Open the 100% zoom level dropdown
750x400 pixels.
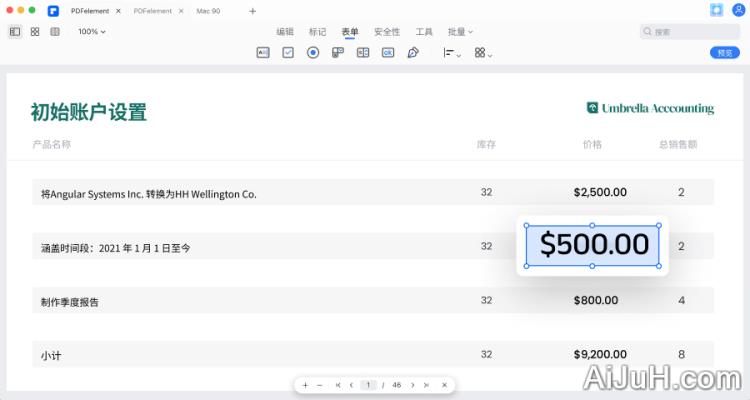[x=91, y=32]
